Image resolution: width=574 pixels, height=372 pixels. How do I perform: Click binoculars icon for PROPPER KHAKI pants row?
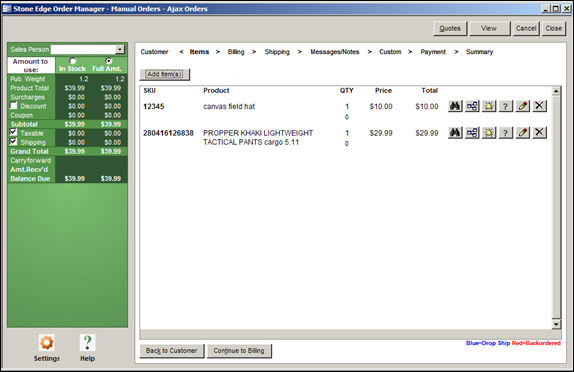coord(455,133)
